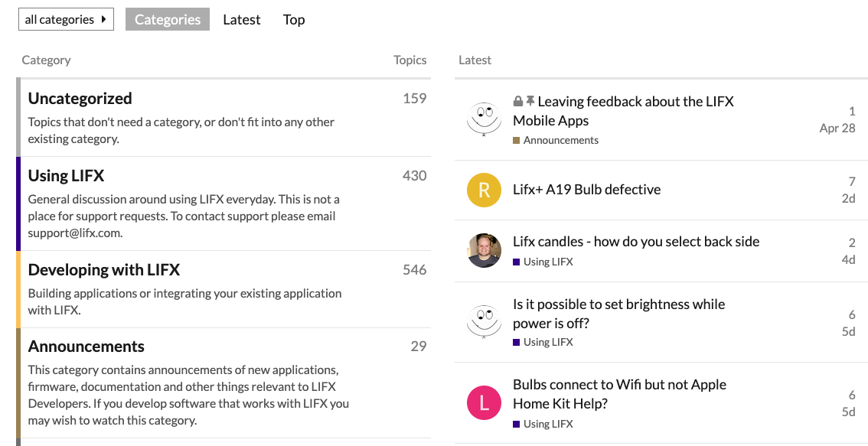Open the Announcements category heading

(x=86, y=347)
